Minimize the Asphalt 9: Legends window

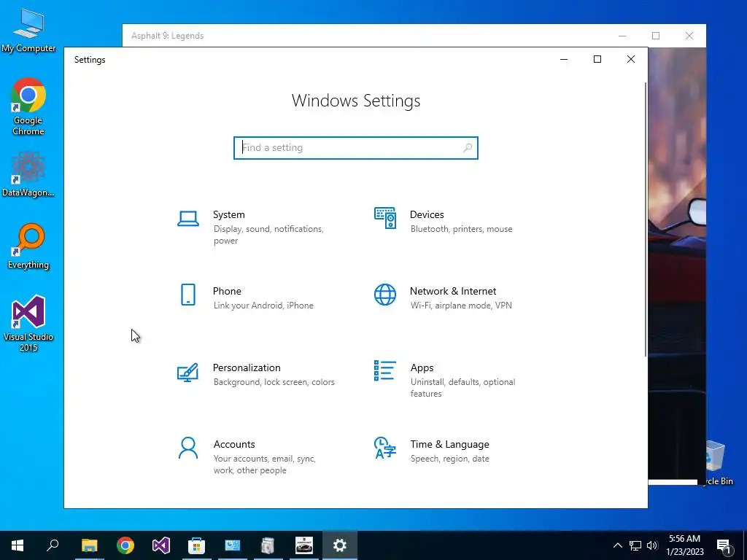click(x=622, y=36)
